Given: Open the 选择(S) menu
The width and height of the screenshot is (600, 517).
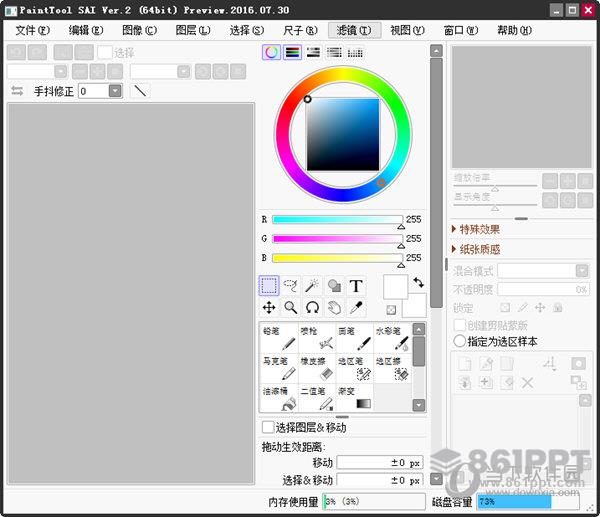Looking at the screenshot, I should coord(247,30).
